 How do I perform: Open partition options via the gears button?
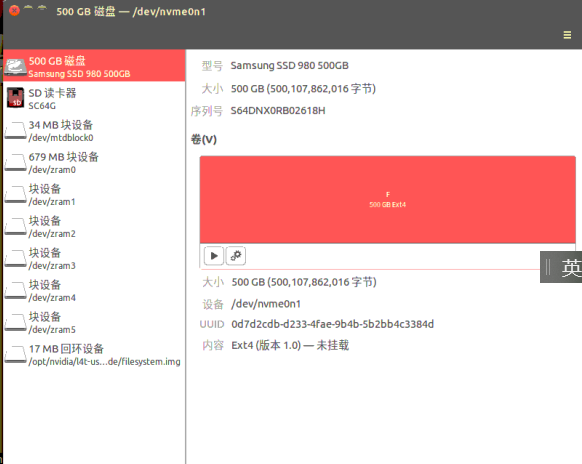pyautogui.click(x=236, y=255)
